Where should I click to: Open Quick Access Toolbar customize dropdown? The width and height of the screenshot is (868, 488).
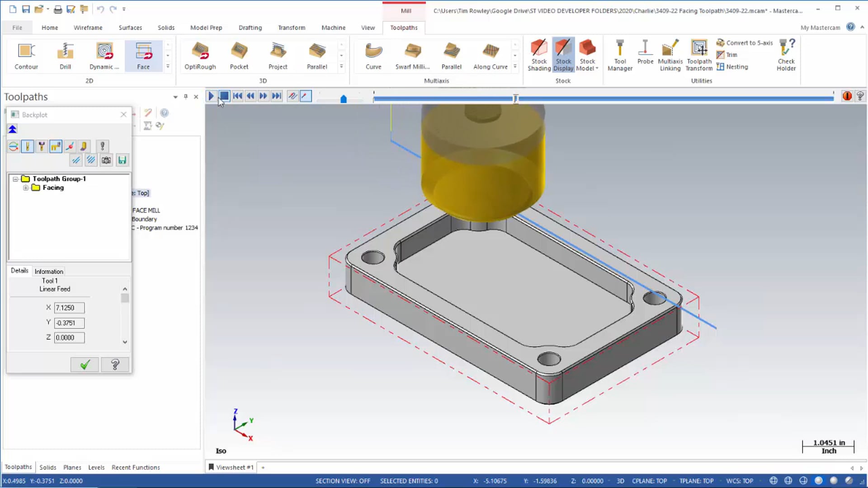pos(124,9)
